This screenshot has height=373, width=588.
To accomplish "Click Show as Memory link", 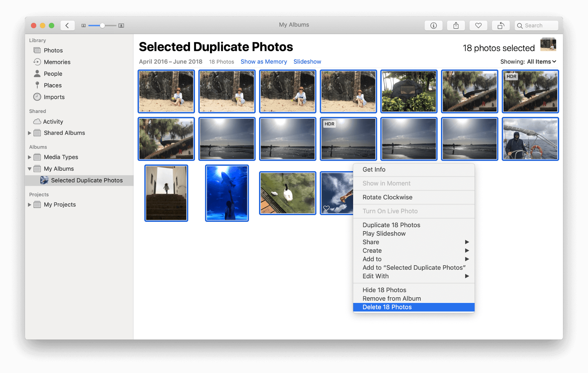I will pyautogui.click(x=263, y=61).
